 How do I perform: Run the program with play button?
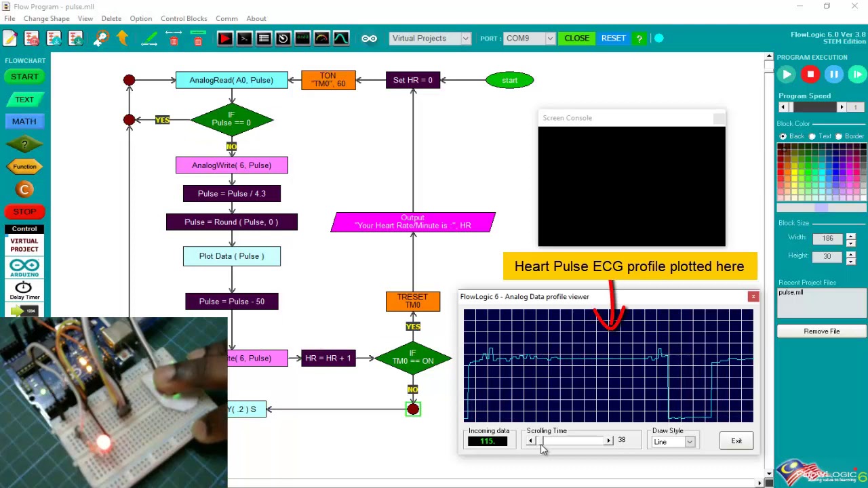(787, 75)
